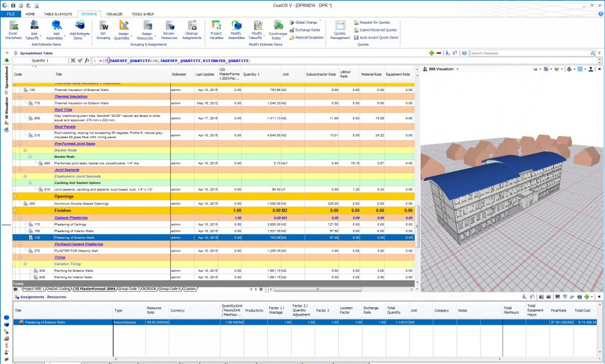This screenshot has width=605, height=364.
Task: Open Portland Cement Plastering link
Action: point(79,244)
